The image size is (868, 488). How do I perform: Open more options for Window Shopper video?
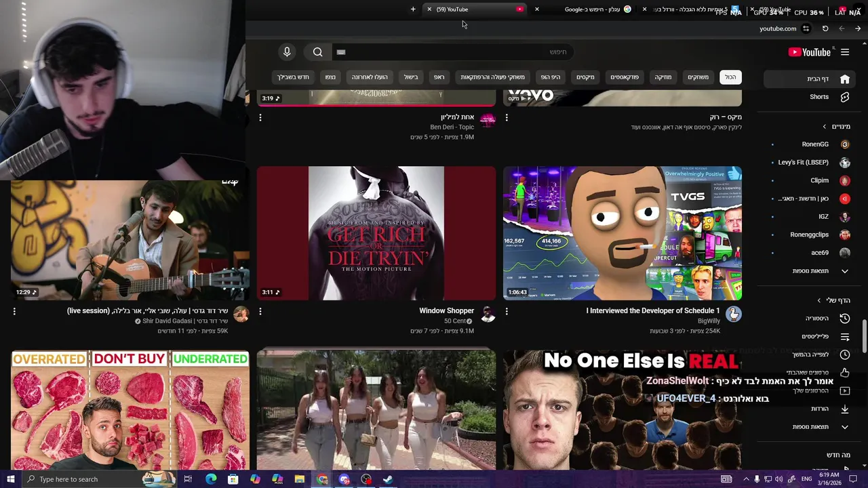coord(260,311)
